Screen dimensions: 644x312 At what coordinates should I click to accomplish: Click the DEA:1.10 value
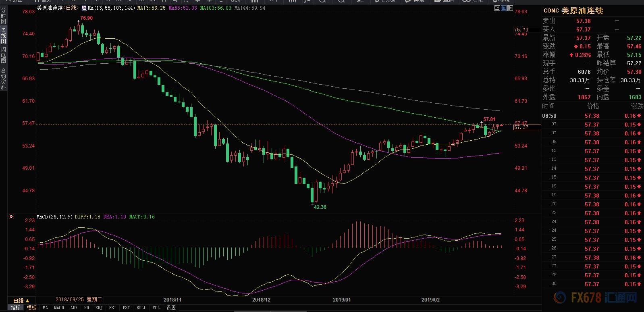coord(114,217)
